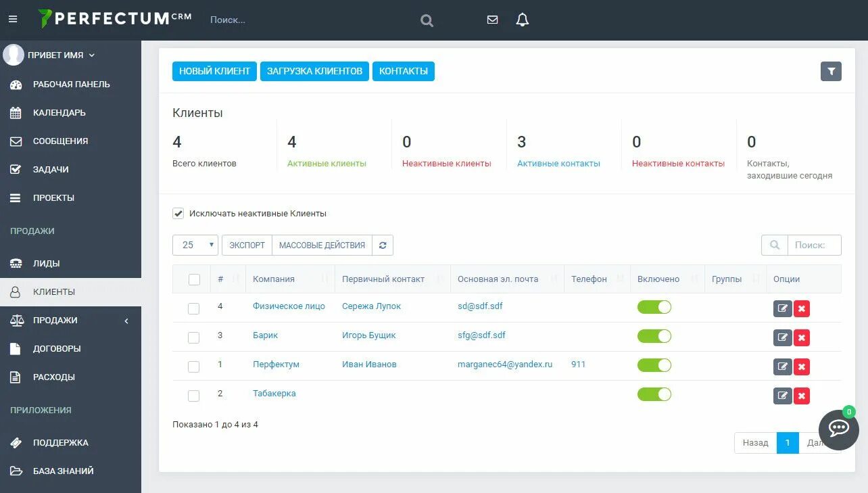Edit the Перфектум client row

[x=782, y=367]
